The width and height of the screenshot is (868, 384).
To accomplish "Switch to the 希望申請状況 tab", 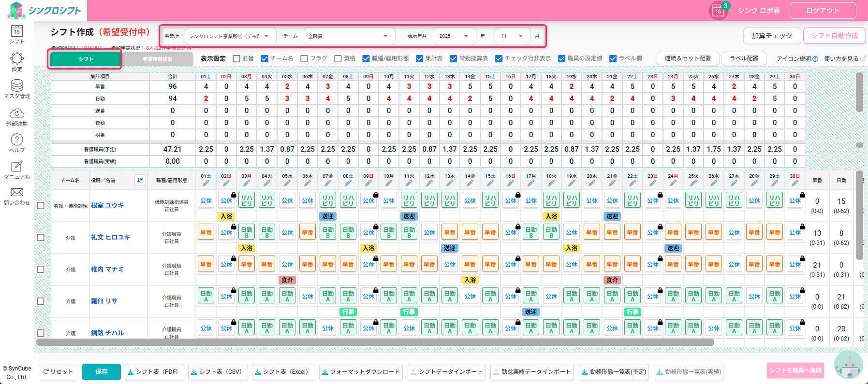I will tap(158, 59).
